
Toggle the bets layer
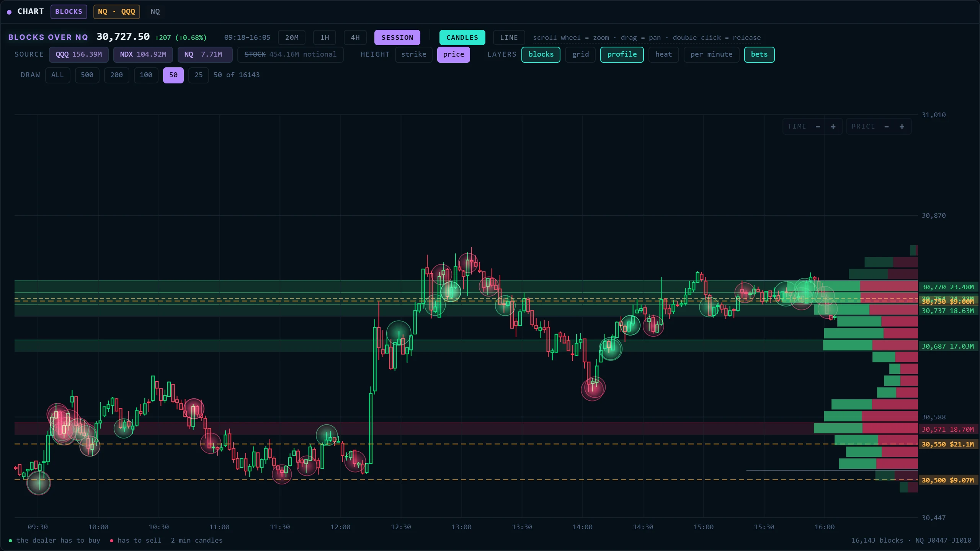(x=759, y=54)
